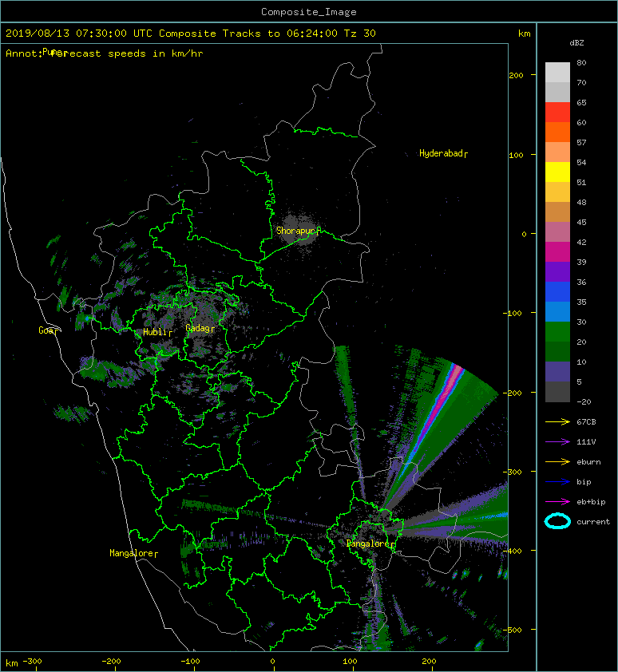Select the dark green 20-10 dBZ swatch
The width and height of the screenshot is (618, 672).
coord(557,351)
